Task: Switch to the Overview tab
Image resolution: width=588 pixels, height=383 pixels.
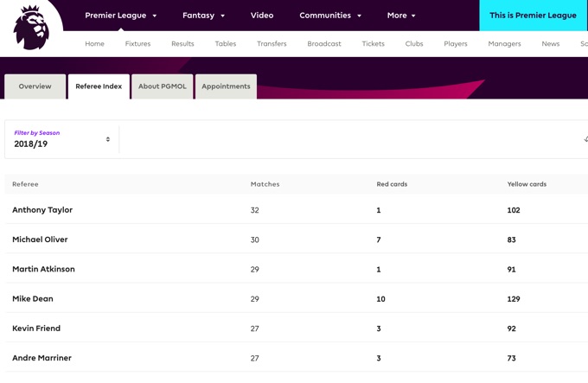Action: click(35, 86)
